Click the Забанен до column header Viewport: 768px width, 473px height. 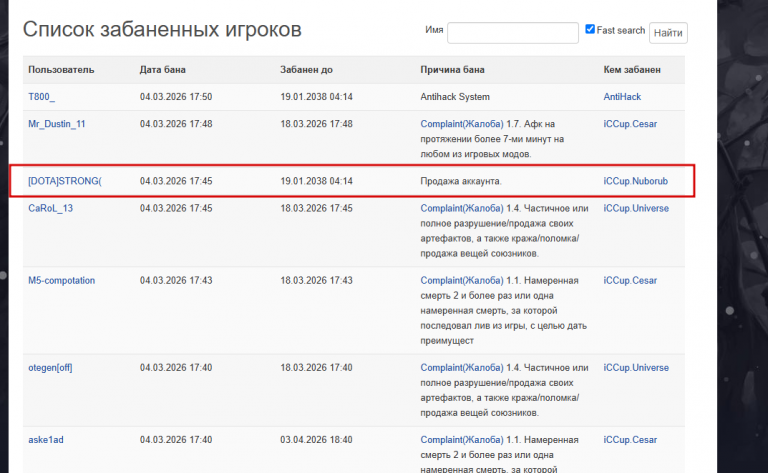click(x=307, y=70)
